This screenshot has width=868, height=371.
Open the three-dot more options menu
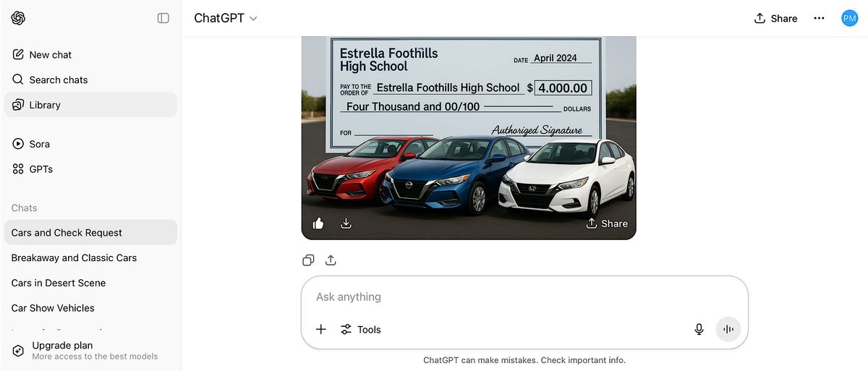(819, 18)
